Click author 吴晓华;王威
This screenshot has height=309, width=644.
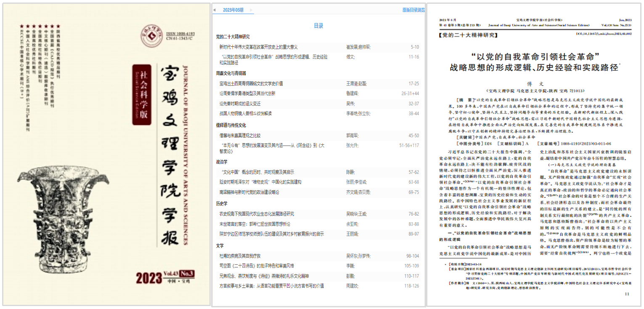pos(356,214)
